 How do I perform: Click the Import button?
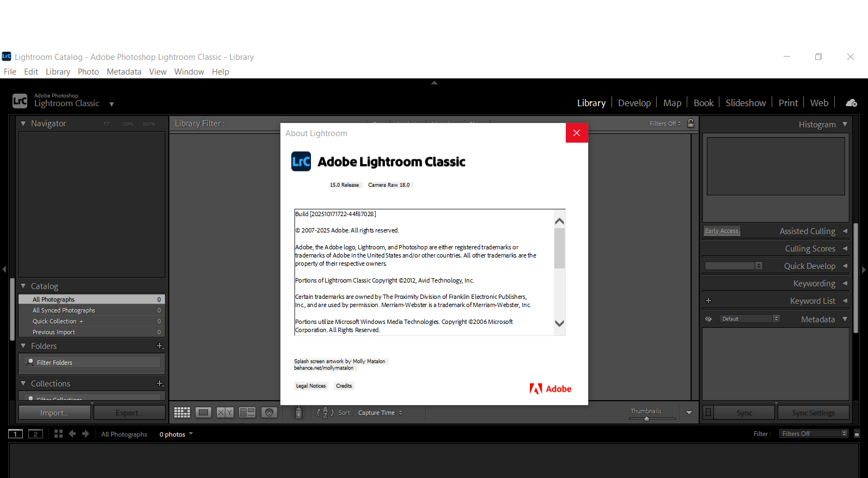54,413
